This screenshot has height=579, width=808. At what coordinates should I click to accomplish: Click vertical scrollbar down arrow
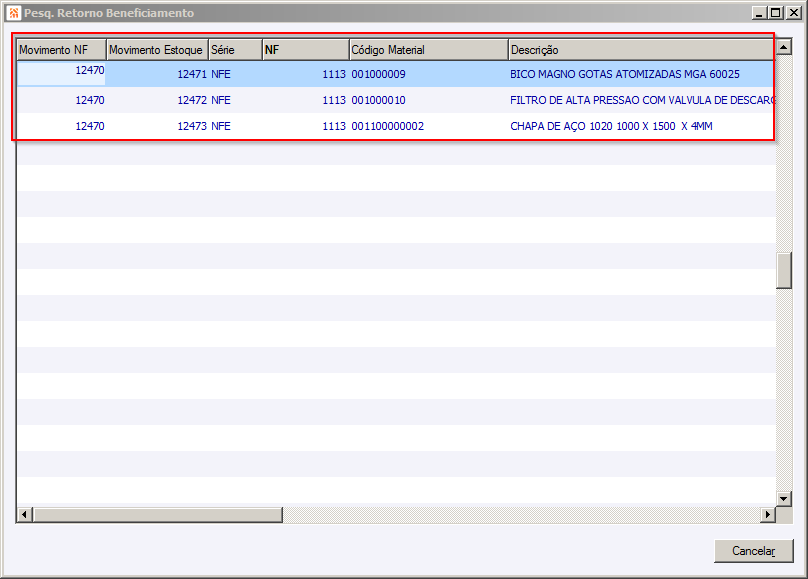point(784,498)
